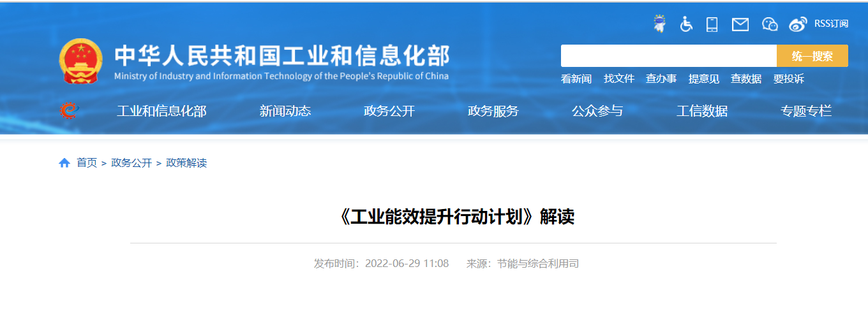Viewport: 868px width, 311px height.
Task: Select 政务公开 in the main navigation bar
Action: pos(389,111)
